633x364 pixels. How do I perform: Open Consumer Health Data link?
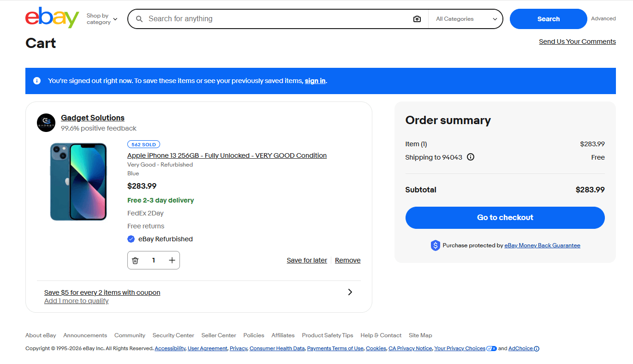click(x=277, y=349)
